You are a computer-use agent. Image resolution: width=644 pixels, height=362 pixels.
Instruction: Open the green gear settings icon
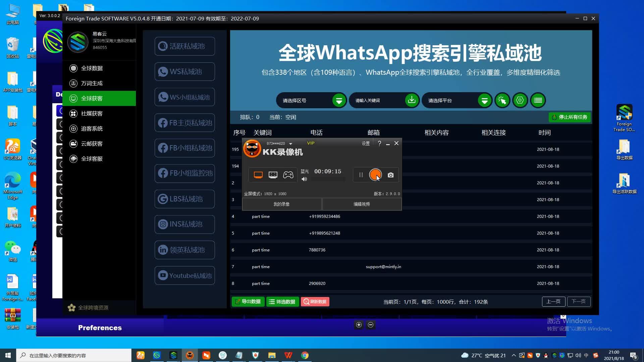(x=520, y=100)
